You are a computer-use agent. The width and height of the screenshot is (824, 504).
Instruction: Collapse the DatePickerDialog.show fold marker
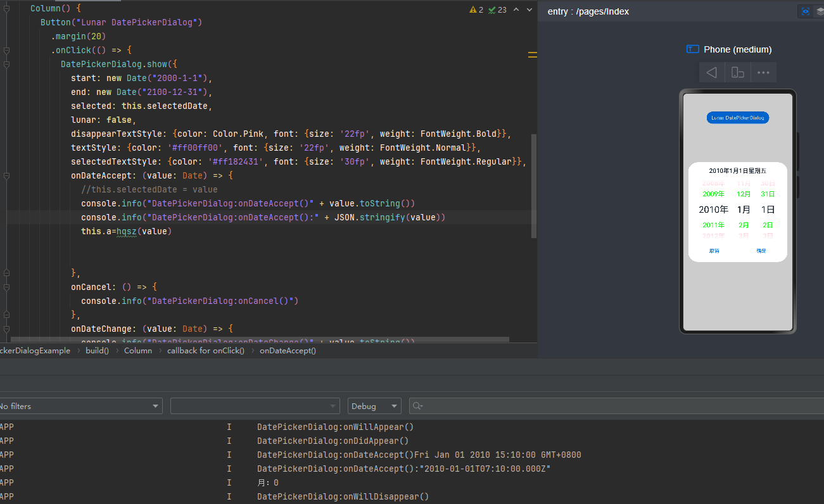pos(6,64)
